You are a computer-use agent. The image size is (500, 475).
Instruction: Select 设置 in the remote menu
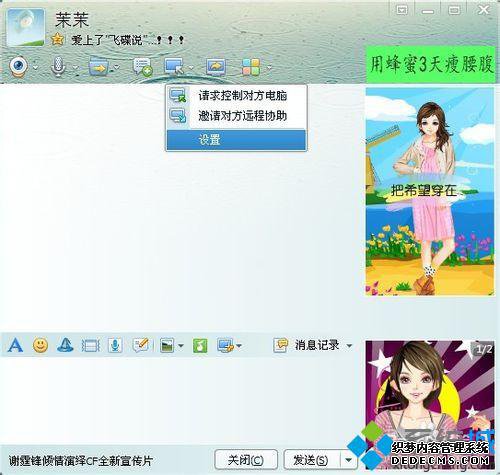coord(236,139)
